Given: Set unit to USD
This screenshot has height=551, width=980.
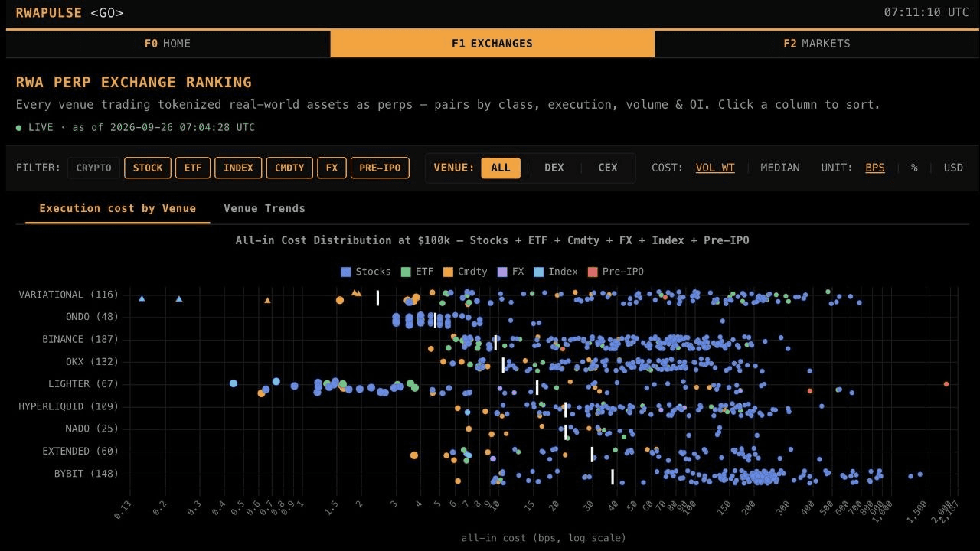Looking at the screenshot, I should tap(953, 168).
